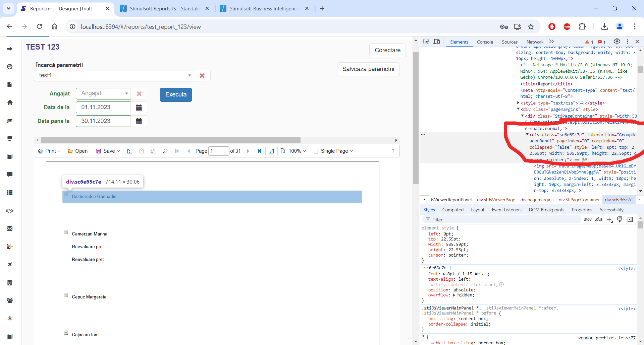Bookmark this page with the star icon
Image resolution: width=644 pixels, height=345 pixels.
531,26
